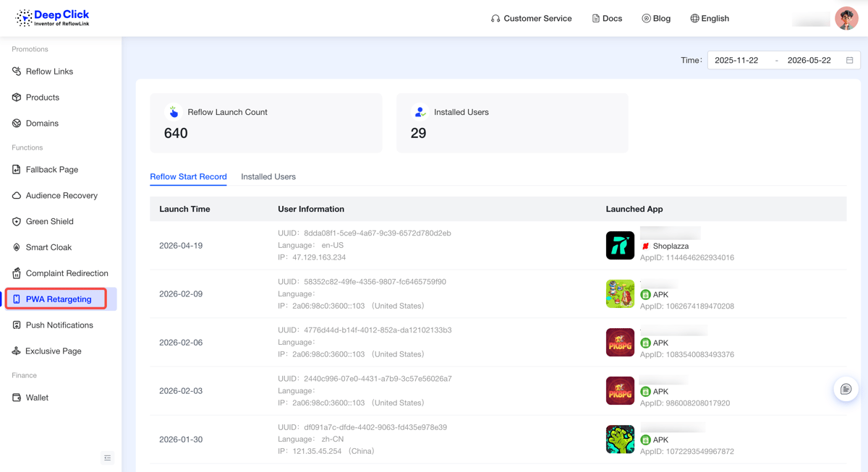868x472 pixels.
Task: Click the Installed Users card icon
Action: (420, 112)
